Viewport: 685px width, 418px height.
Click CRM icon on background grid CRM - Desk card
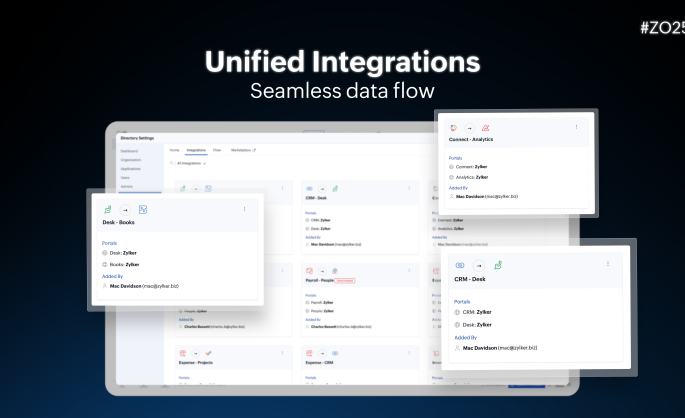coord(309,189)
